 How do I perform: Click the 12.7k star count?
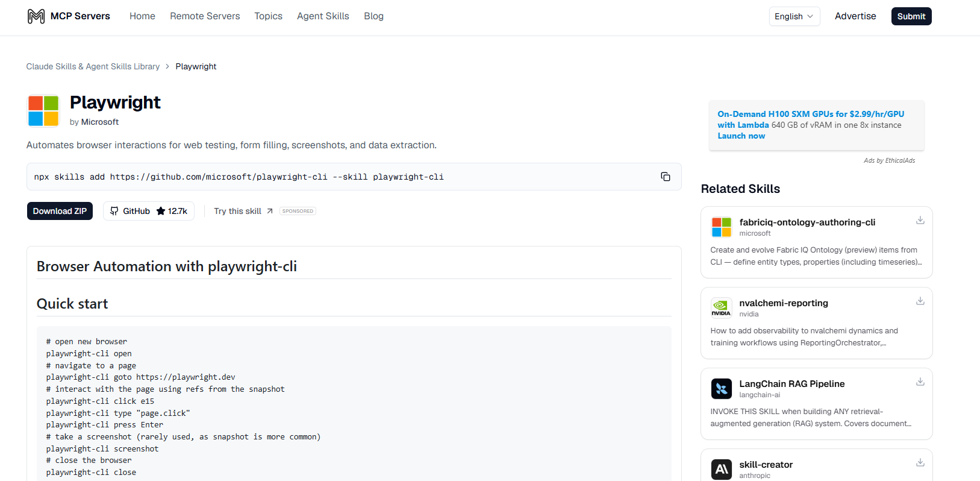click(x=178, y=211)
